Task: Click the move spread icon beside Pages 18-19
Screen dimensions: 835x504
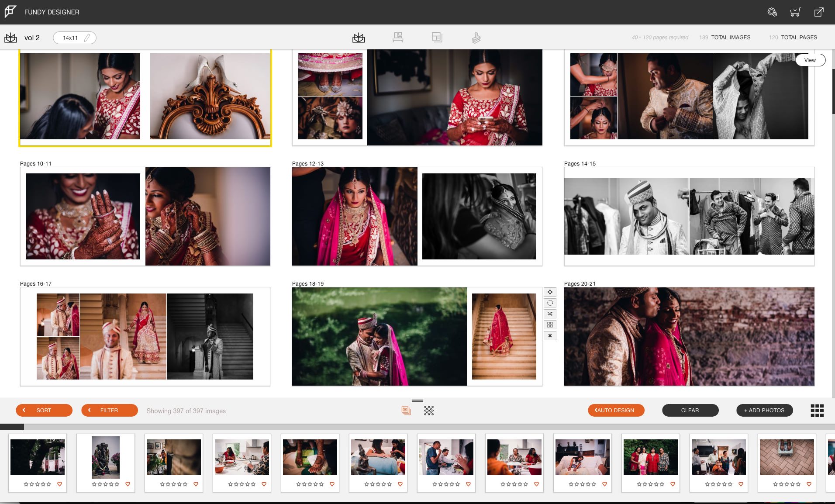Action: (550, 292)
